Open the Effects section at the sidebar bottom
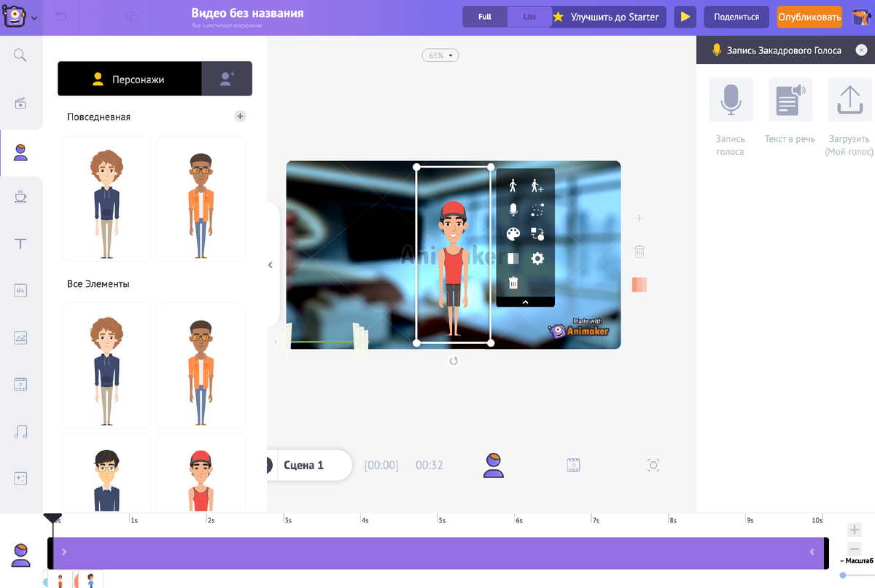The width and height of the screenshot is (875, 588). click(x=20, y=478)
